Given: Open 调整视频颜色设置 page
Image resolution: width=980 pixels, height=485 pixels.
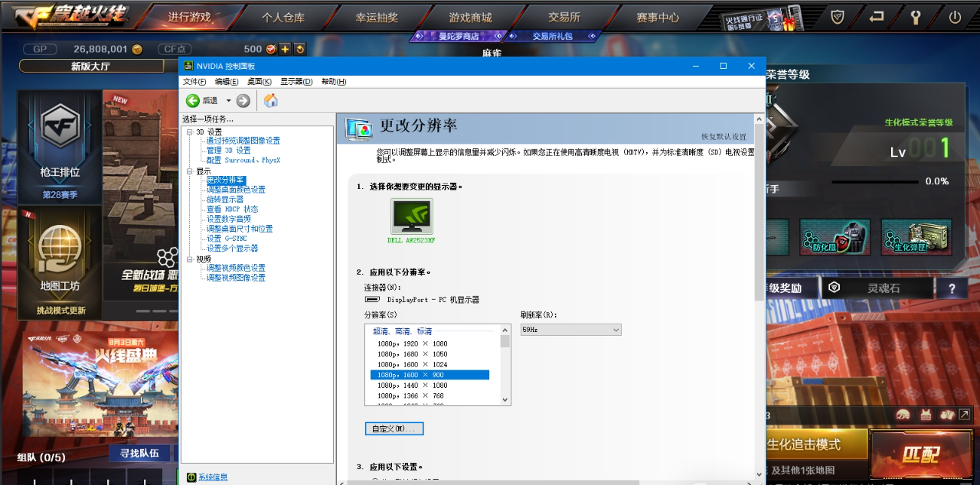Looking at the screenshot, I should tap(236, 268).
